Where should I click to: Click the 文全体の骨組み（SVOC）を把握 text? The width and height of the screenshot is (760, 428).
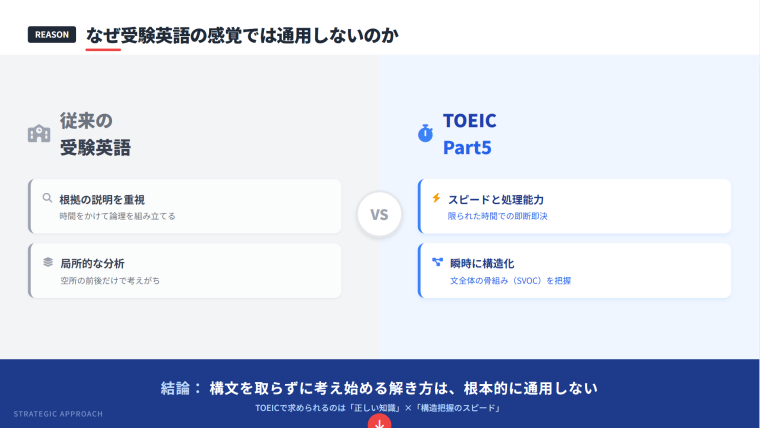coord(510,280)
